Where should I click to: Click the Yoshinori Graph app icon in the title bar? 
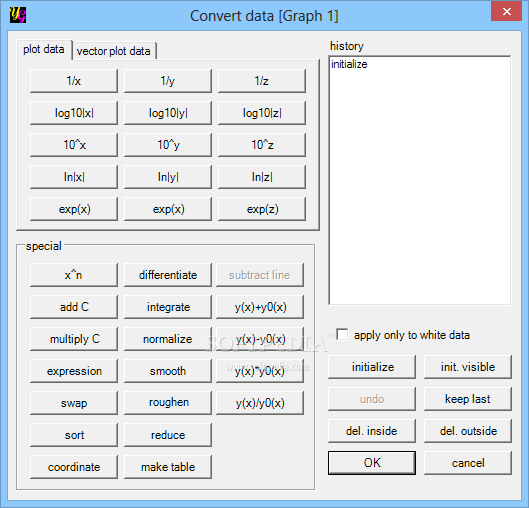point(18,15)
